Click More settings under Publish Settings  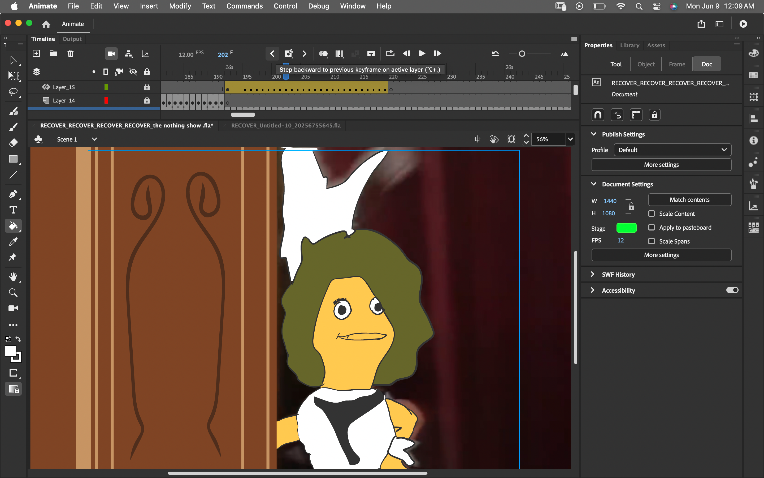(x=661, y=165)
